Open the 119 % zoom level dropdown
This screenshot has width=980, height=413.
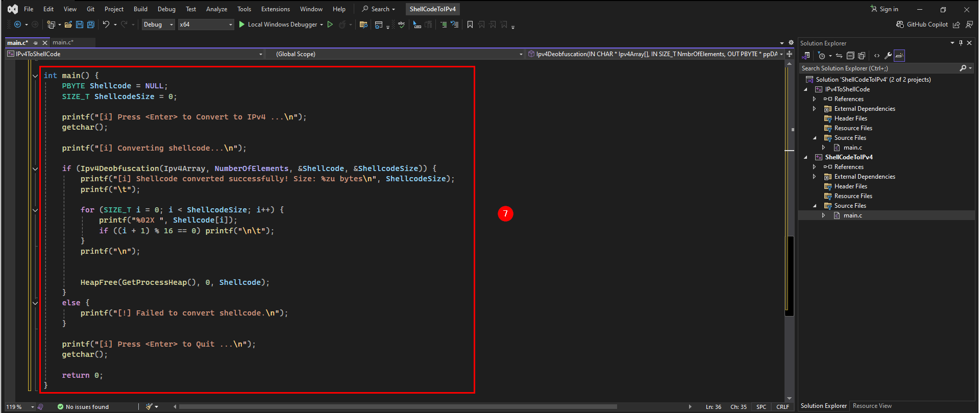coord(20,407)
